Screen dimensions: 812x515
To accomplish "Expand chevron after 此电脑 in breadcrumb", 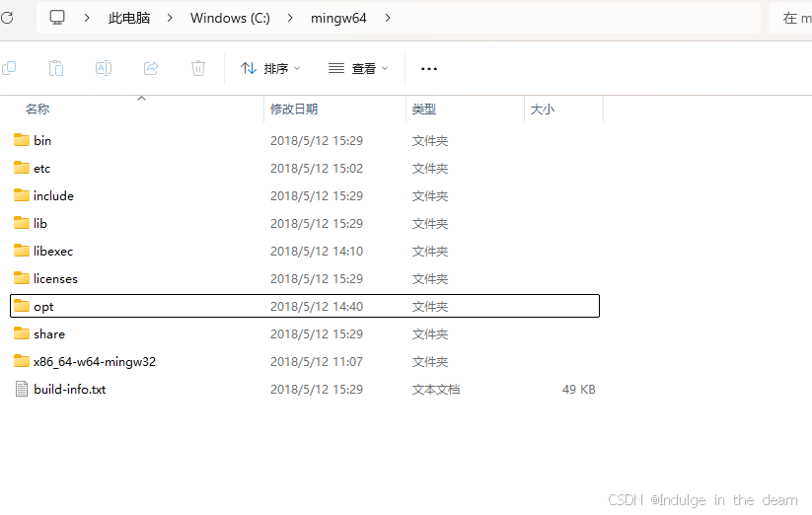I will click(x=170, y=18).
